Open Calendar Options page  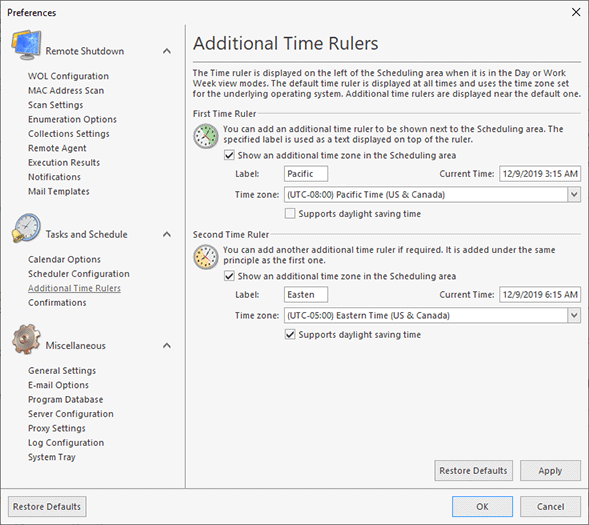click(x=64, y=259)
